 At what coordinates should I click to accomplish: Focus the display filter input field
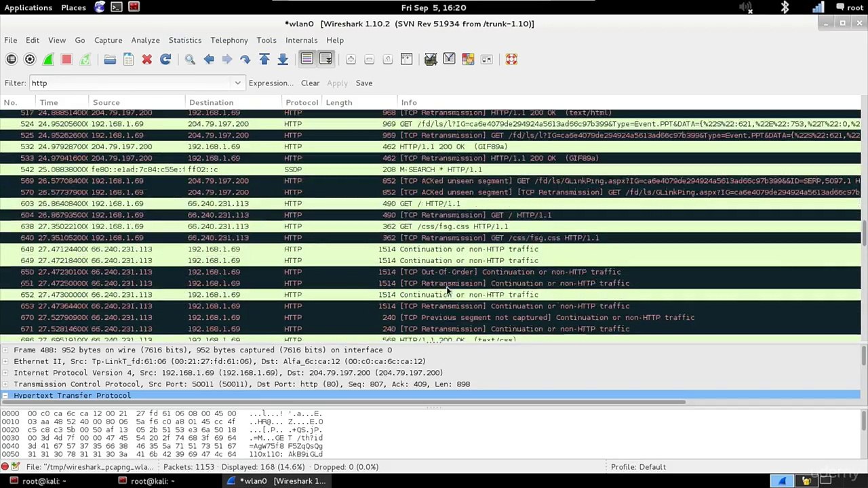tap(130, 83)
